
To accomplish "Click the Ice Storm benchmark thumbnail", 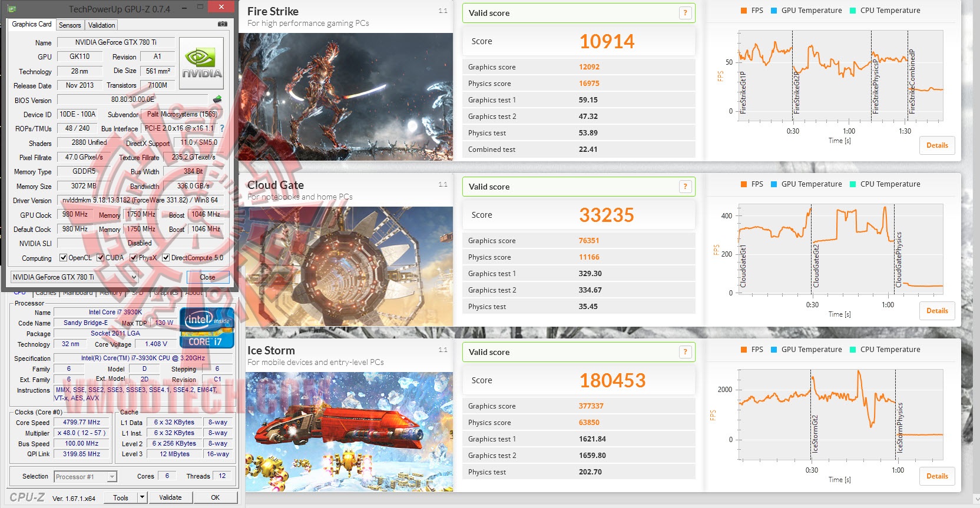I will click(x=349, y=432).
